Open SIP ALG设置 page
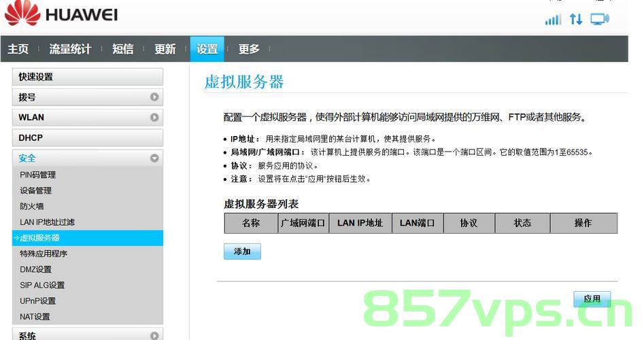 pos(42,285)
